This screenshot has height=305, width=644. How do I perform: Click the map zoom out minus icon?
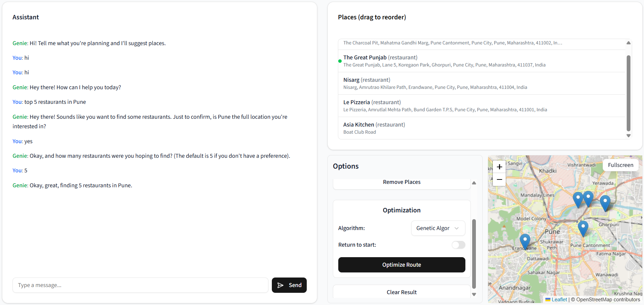[499, 179]
